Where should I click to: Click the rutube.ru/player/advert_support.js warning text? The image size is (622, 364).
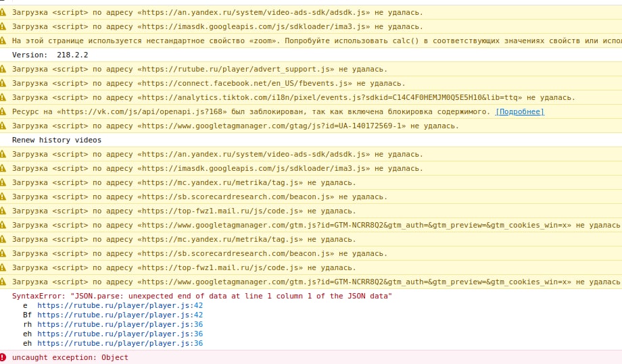click(x=199, y=69)
